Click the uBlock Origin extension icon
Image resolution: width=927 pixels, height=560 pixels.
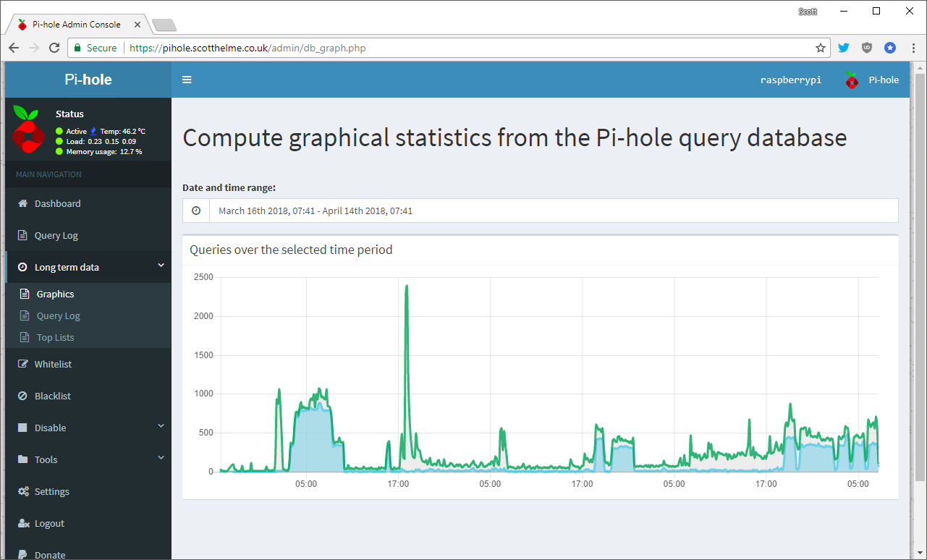866,48
